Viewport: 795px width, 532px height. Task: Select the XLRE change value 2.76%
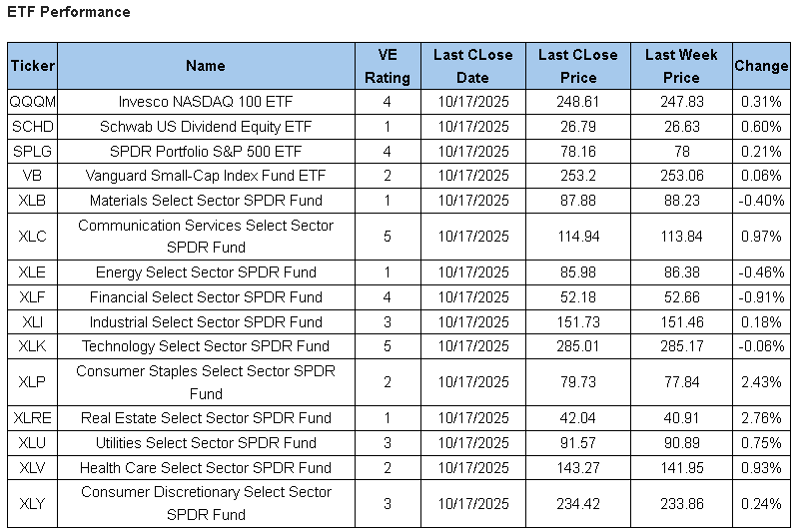point(761,418)
